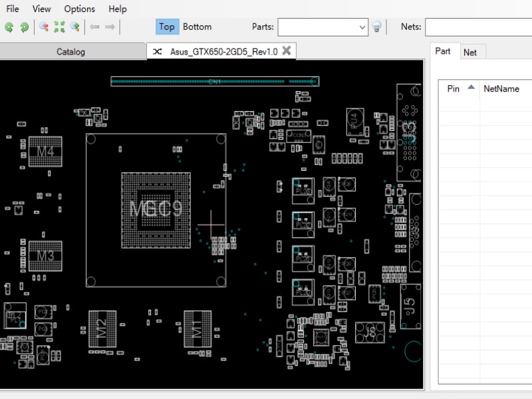Screen dimensions: 532x399
Task: Rotate the board clockwise
Action: click(x=25, y=27)
